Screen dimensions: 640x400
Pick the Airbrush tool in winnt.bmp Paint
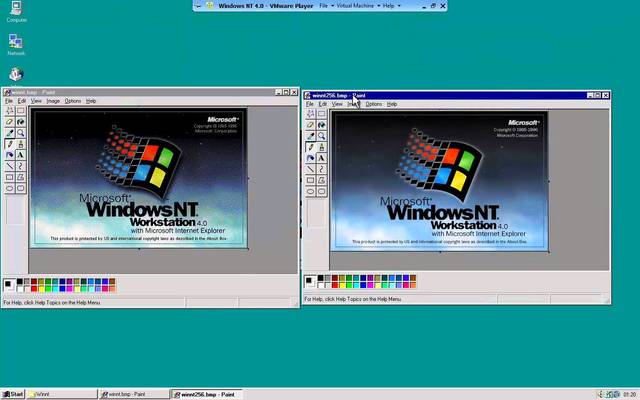(x=9, y=155)
